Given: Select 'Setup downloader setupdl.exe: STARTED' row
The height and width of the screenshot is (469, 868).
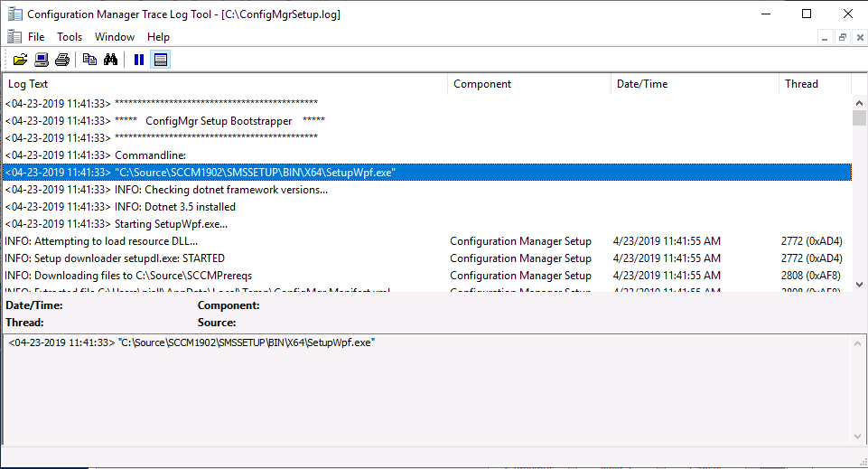Looking at the screenshot, I should point(427,258).
